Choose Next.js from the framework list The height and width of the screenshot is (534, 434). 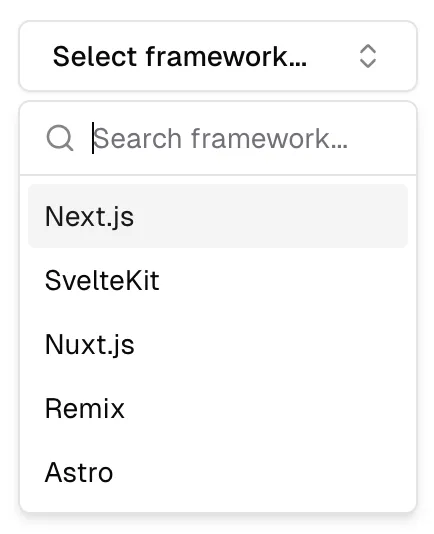pyautogui.click(x=218, y=216)
